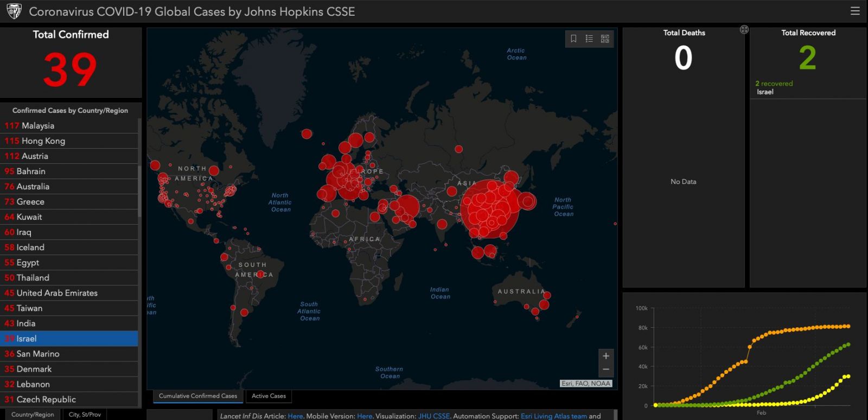Select San Marino in the list

coord(69,353)
